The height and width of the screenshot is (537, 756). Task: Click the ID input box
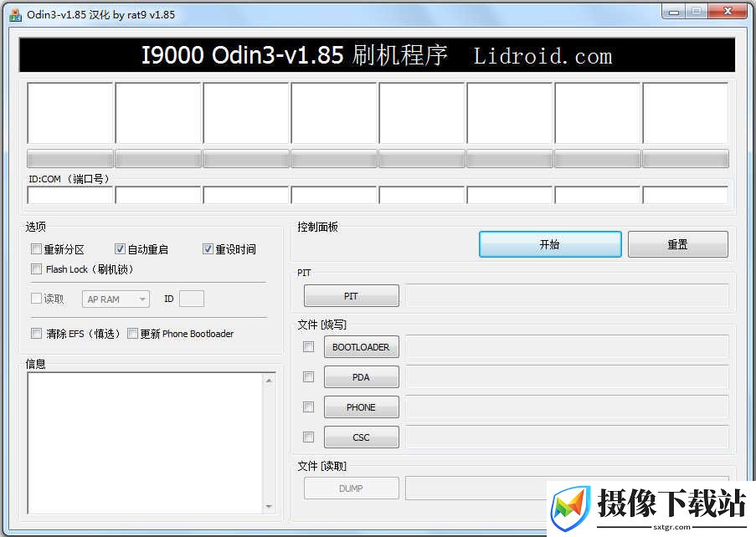(x=192, y=299)
